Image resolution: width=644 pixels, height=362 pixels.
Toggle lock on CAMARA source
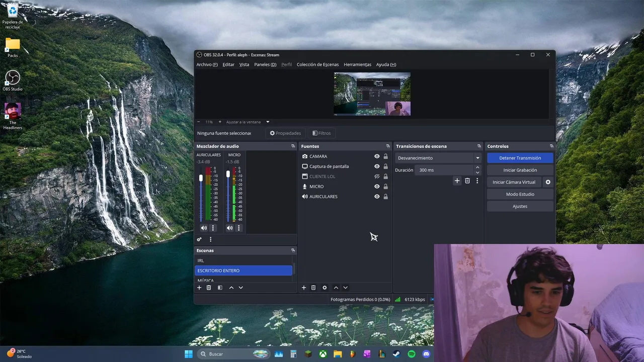click(386, 156)
